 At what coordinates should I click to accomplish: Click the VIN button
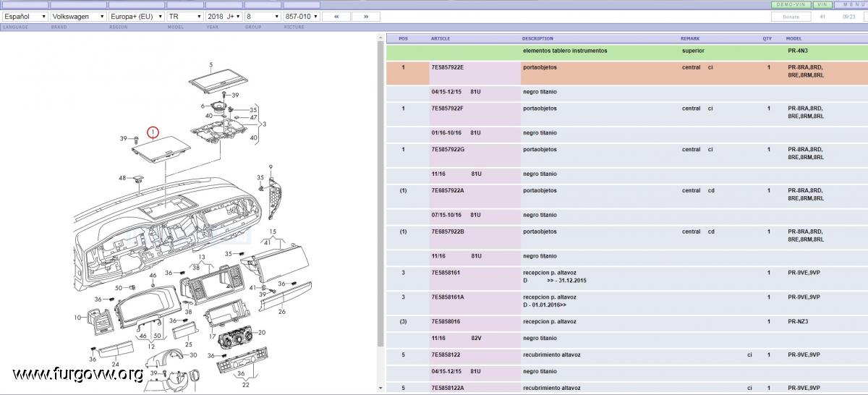(823, 4)
